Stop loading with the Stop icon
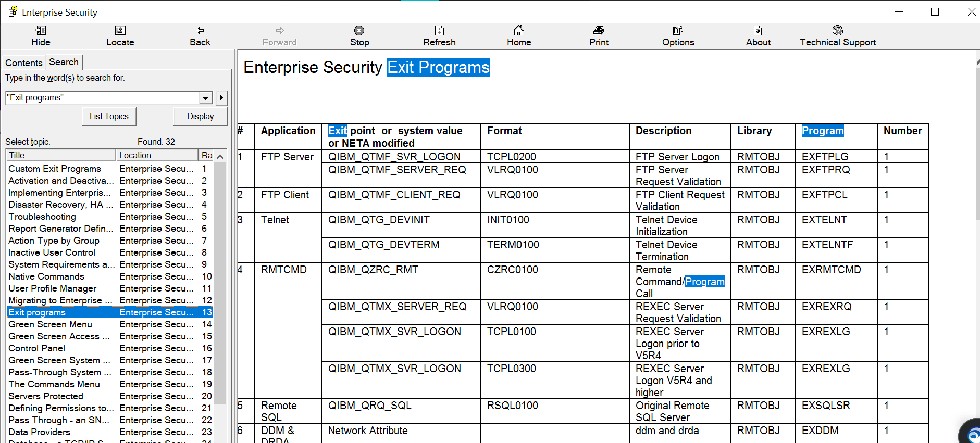The height and width of the screenshot is (443, 980). tap(359, 31)
